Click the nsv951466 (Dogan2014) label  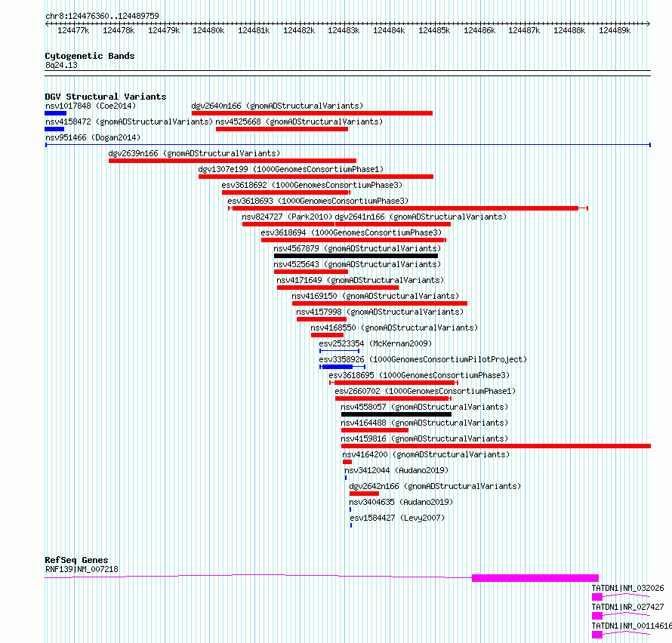[93, 137]
